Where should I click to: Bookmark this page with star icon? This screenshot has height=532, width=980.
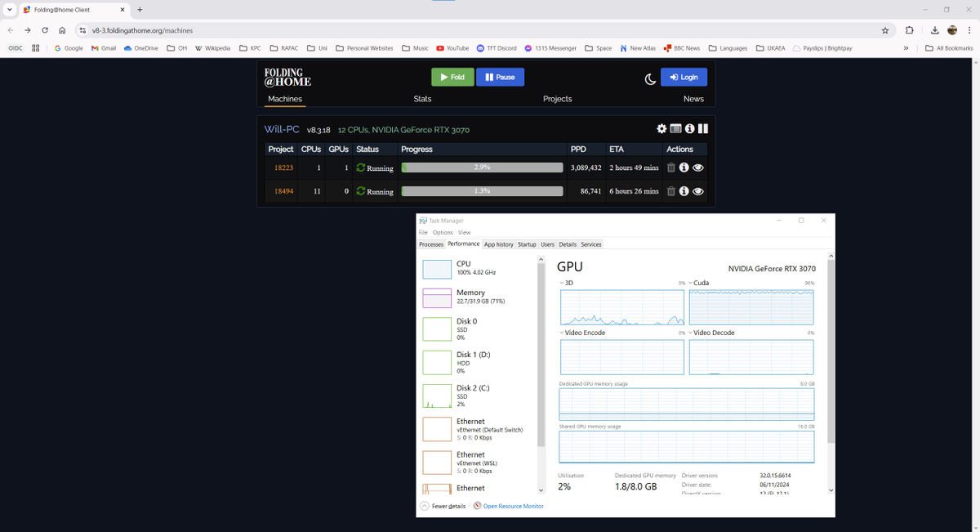pyautogui.click(x=885, y=30)
